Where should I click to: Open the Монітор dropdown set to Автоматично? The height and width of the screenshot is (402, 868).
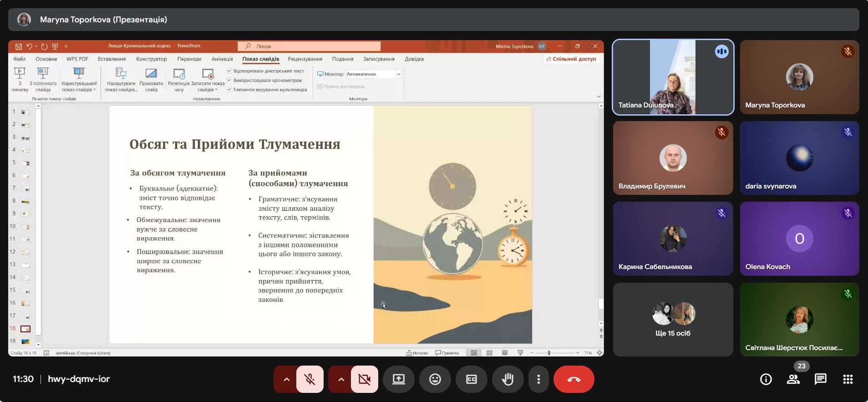[373, 74]
